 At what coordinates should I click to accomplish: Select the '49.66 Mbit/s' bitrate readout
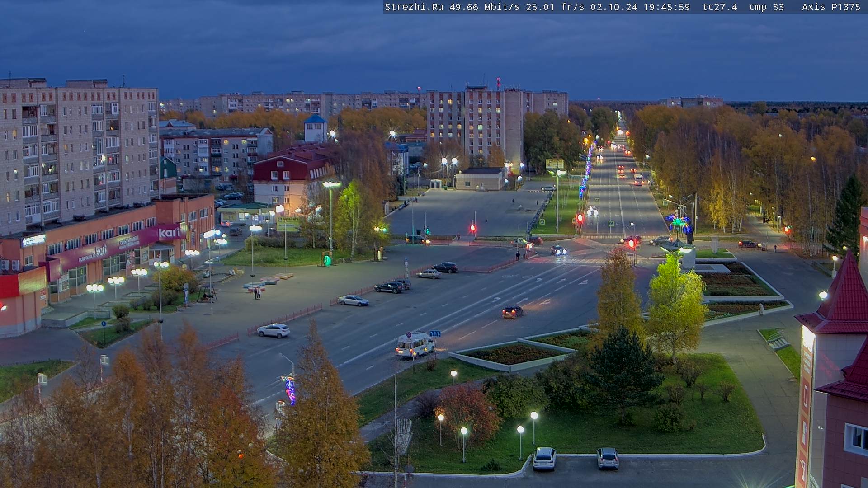[x=485, y=7]
